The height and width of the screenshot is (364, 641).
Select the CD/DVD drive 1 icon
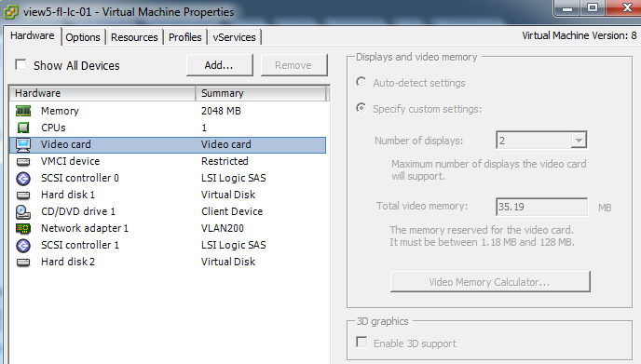coord(23,211)
